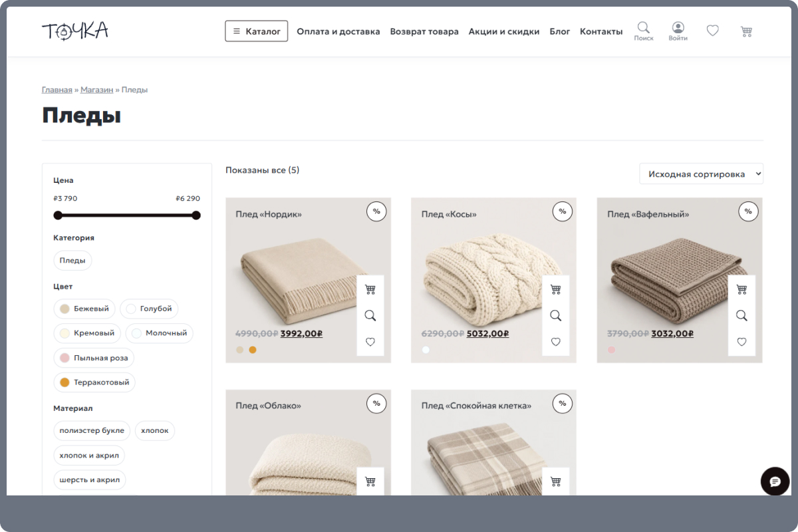Add Плед «Косы» to wishlist
The width and height of the screenshot is (798, 532).
pos(556,342)
